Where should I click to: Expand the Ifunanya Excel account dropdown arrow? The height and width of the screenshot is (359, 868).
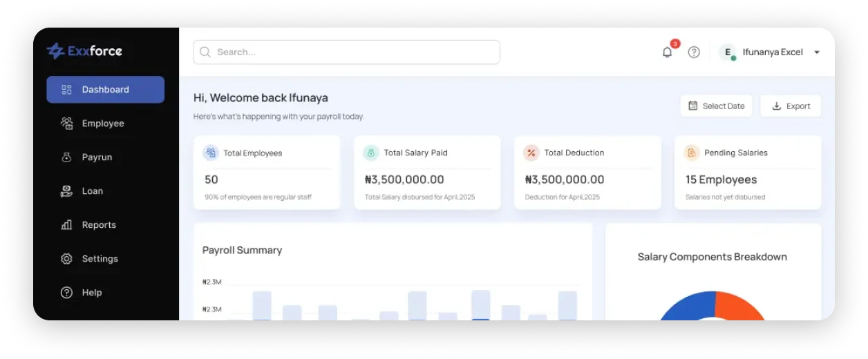(817, 52)
